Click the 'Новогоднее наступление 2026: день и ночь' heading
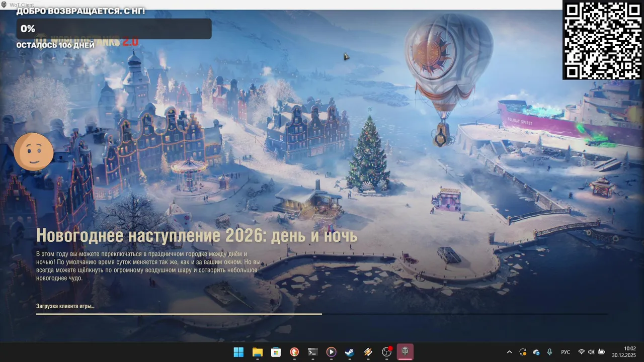Viewport: 644px width, 362px height. click(x=197, y=235)
